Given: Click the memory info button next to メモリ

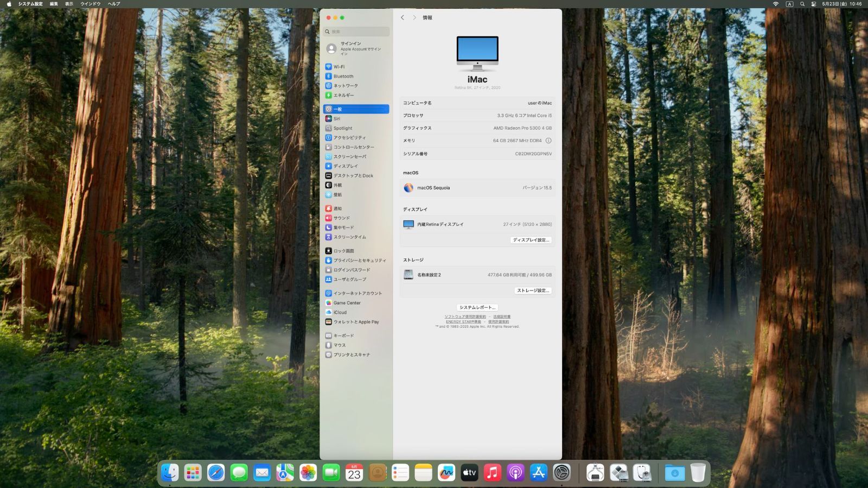Looking at the screenshot, I should click(548, 141).
